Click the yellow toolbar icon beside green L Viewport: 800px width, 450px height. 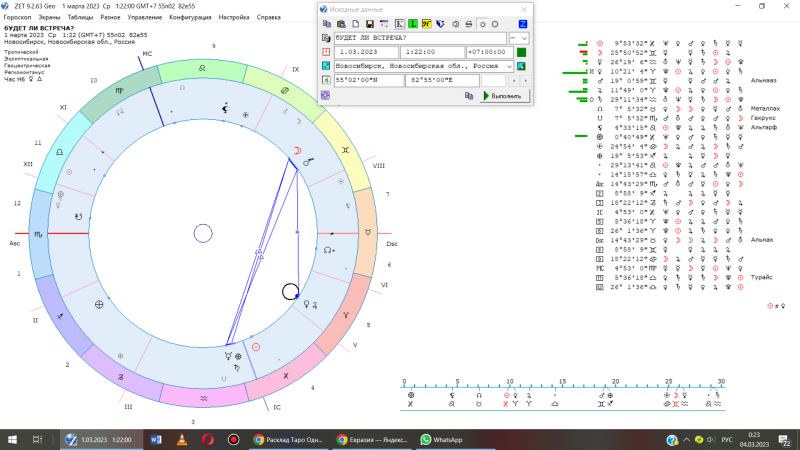427,23
